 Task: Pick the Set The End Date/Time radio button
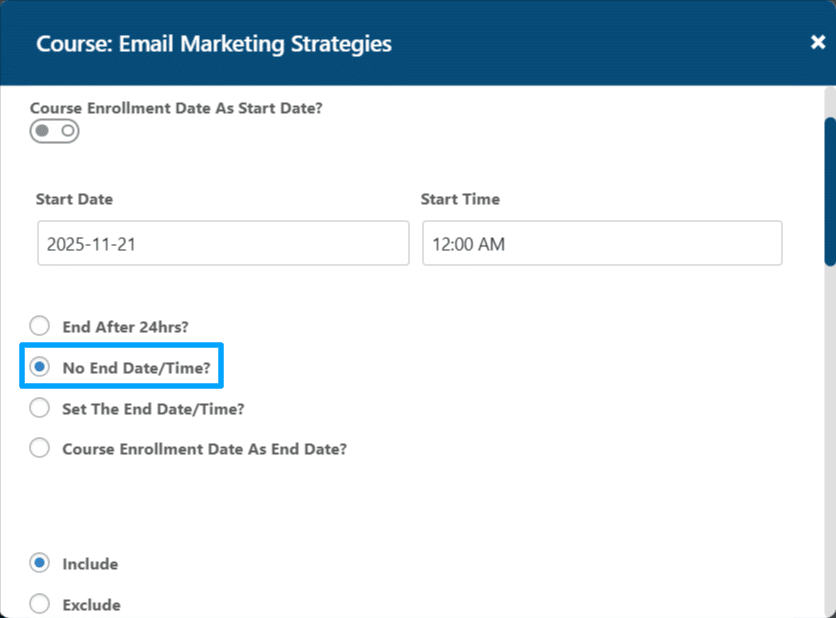click(x=39, y=408)
